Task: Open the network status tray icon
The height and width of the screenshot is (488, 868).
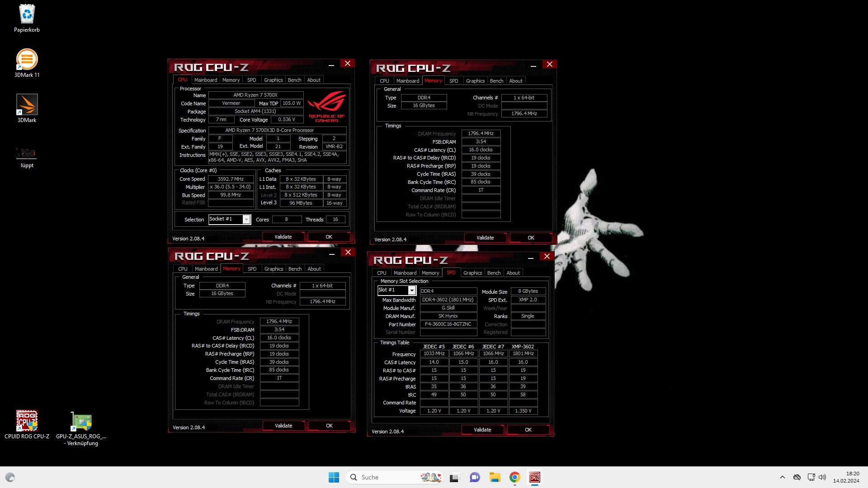Action: click(x=811, y=477)
